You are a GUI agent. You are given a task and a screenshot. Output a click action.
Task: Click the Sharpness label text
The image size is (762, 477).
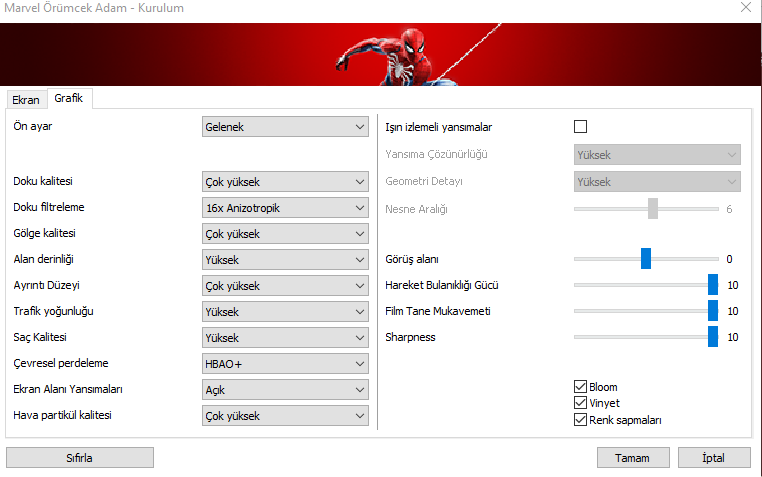[410, 337]
